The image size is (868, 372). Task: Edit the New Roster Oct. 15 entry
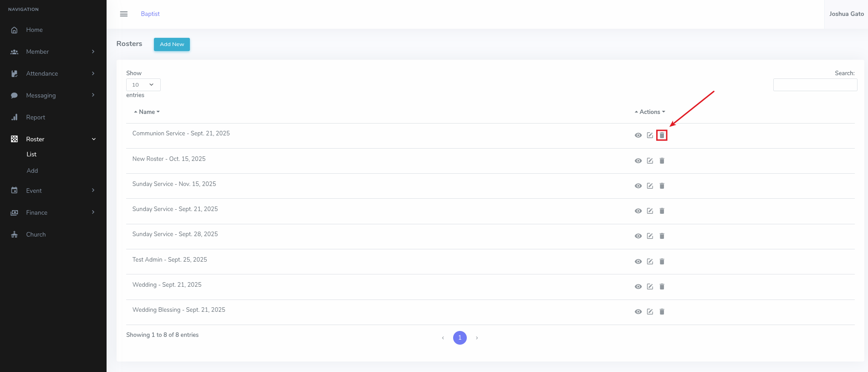[x=650, y=161]
